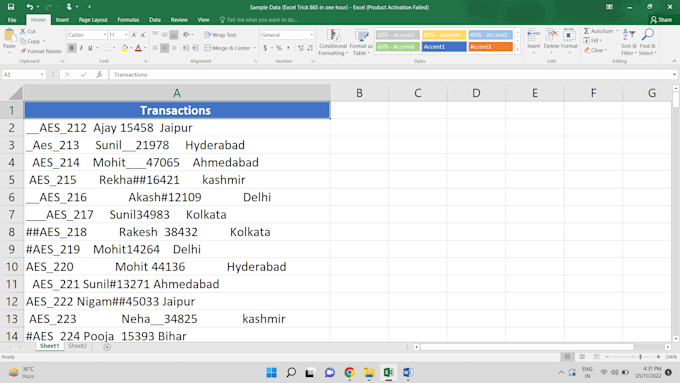Collapse the ribbon with the caret
Viewport: 680px width, 383px height.
coord(674,61)
